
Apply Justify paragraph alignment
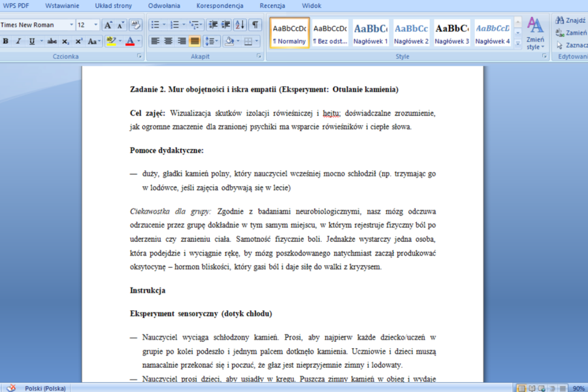195,41
